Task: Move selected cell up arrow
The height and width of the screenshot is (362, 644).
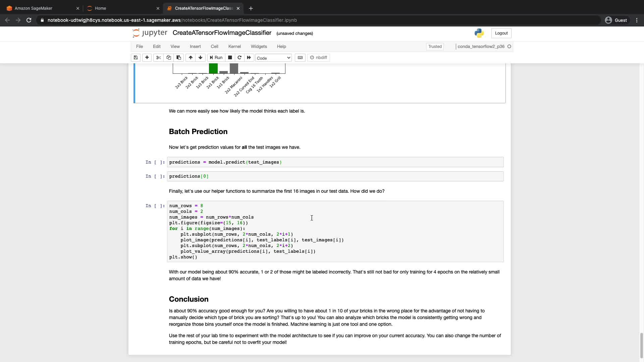Action: pyautogui.click(x=191, y=58)
